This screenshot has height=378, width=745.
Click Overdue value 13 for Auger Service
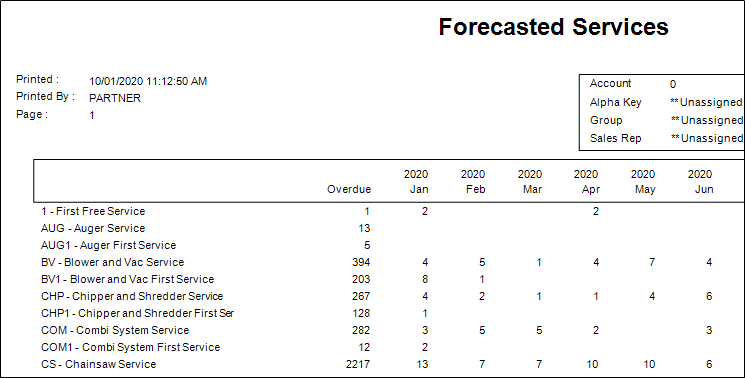[x=364, y=228]
